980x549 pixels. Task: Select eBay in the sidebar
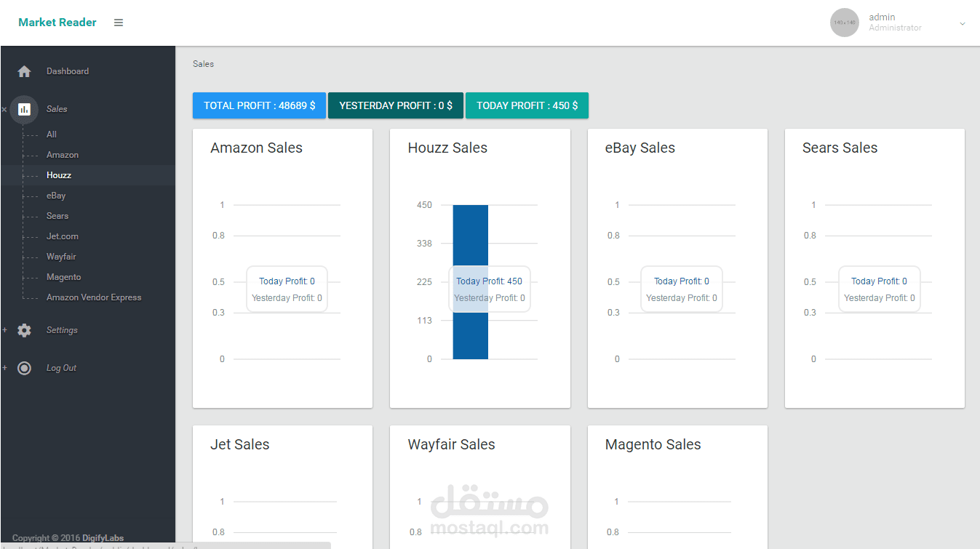[x=56, y=196]
